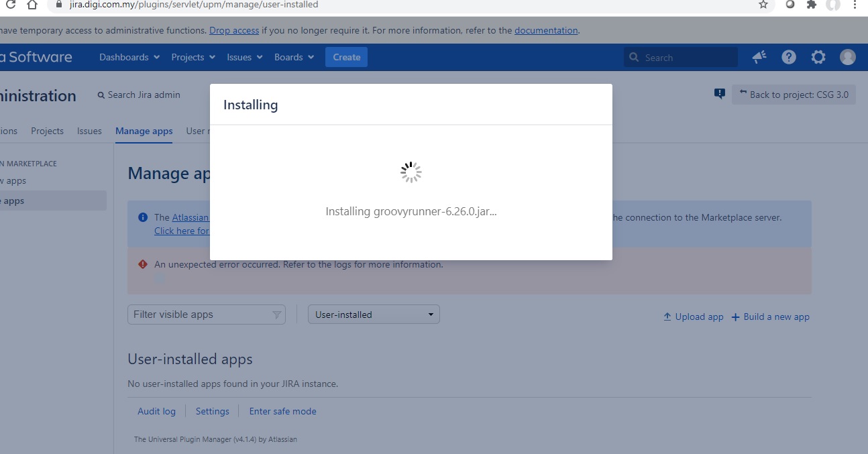Click the lock icon in address bar
The width and height of the screenshot is (868, 454).
point(58,5)
